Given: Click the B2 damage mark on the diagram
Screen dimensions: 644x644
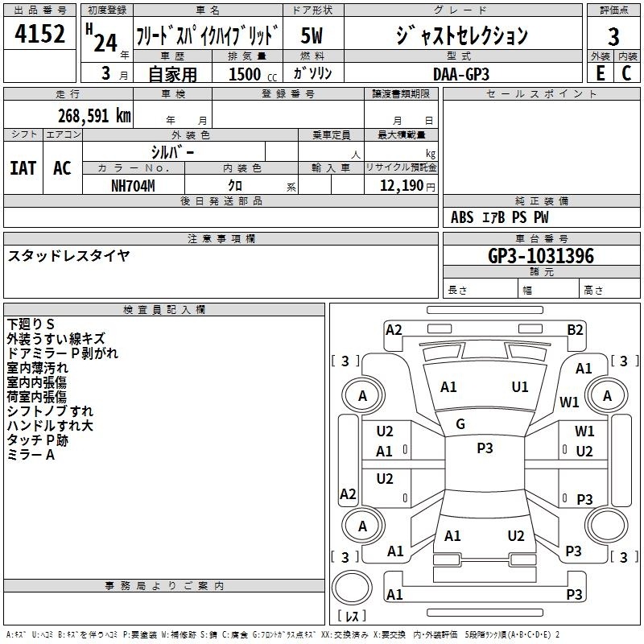Looking at the screenshot, I should (x=575, y=329).
